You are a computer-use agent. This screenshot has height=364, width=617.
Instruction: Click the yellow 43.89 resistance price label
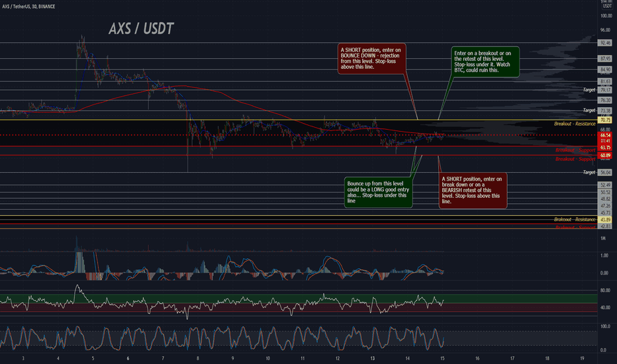604,220
